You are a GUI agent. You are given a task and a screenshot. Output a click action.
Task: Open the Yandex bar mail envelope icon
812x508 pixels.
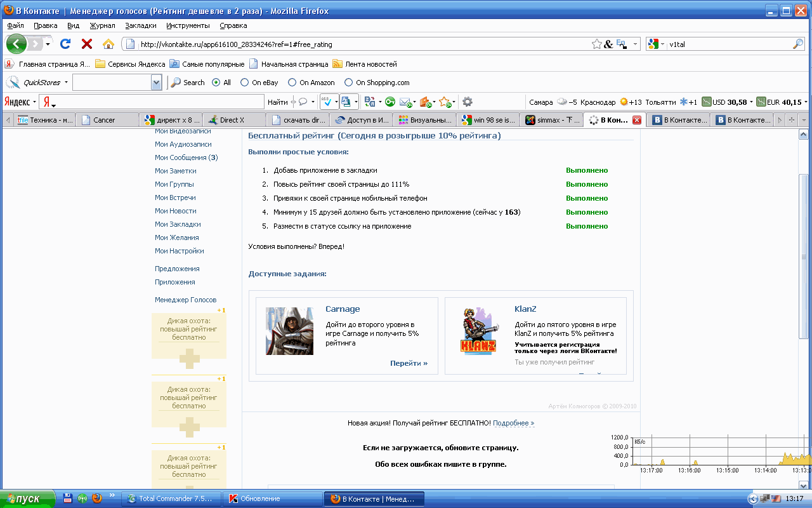[405, 102]
